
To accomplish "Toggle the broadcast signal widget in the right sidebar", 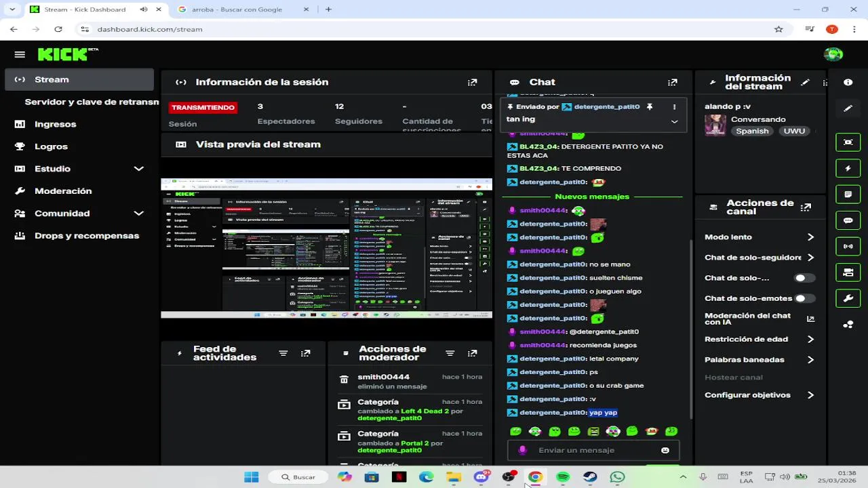I will pyautogui.click(x=848, y=246).
